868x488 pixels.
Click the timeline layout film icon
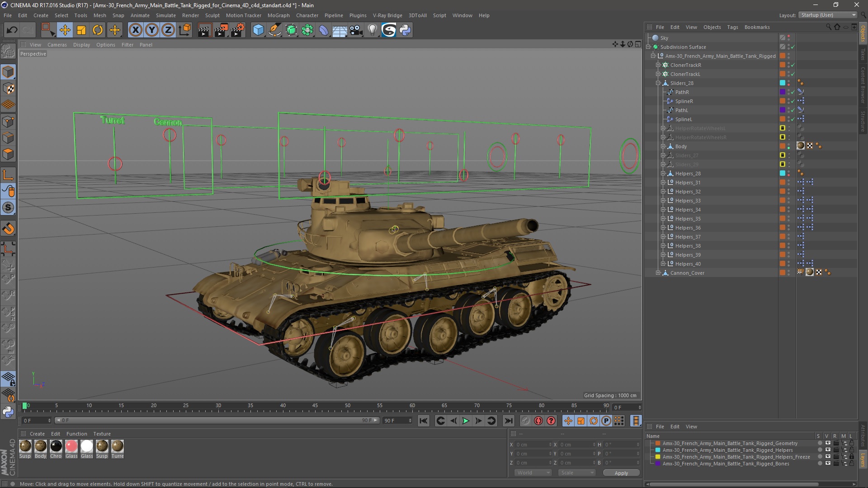(x=636, y=421)
